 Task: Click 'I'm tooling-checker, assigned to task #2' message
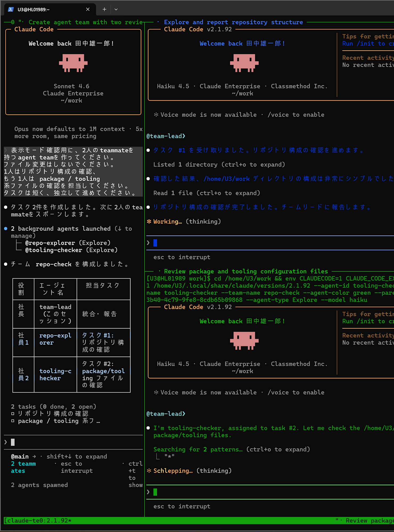(x=270, y=432)
